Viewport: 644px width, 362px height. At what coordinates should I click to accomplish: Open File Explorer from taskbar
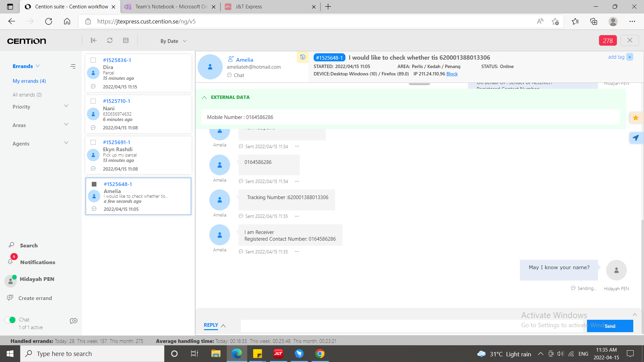[x=216, y=354]
